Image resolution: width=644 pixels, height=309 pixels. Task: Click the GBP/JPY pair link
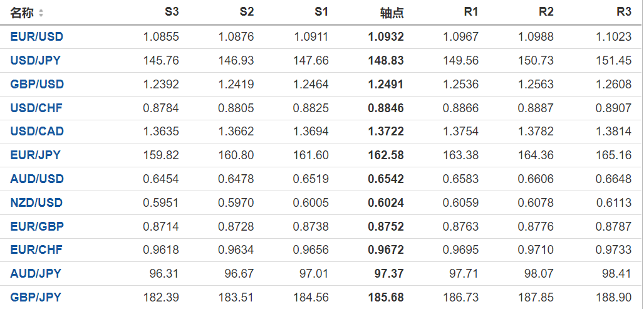(x=36, y=297)
